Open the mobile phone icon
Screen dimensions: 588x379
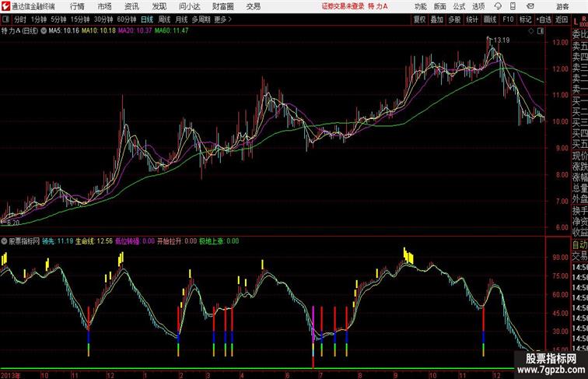pyautogui.click(x=513, y=6)
